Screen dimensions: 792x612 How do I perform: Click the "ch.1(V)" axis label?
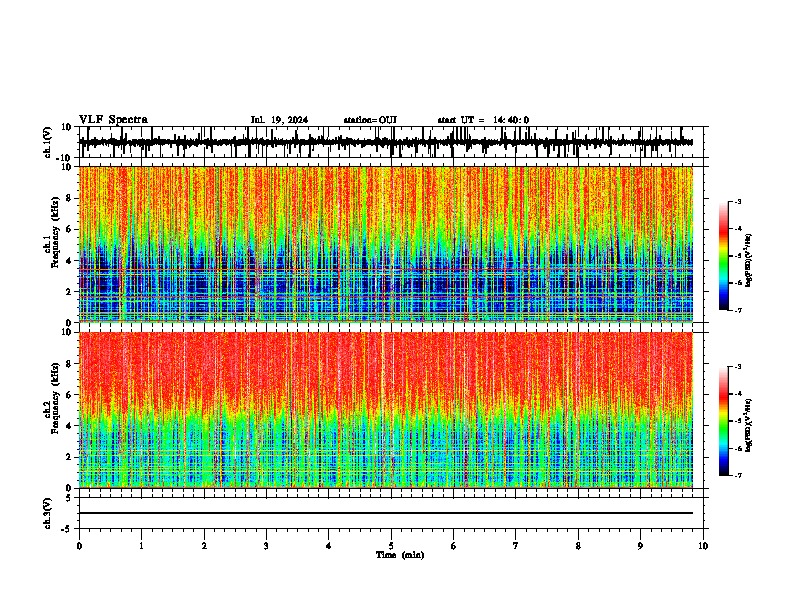pos(48,142)
